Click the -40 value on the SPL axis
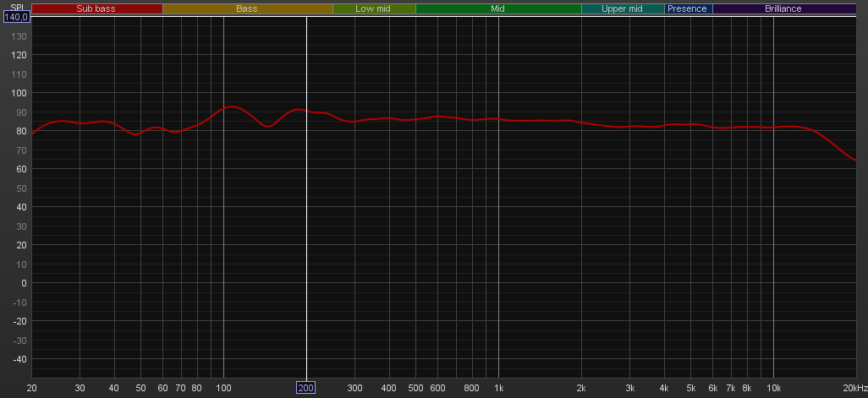 [20, 359]
